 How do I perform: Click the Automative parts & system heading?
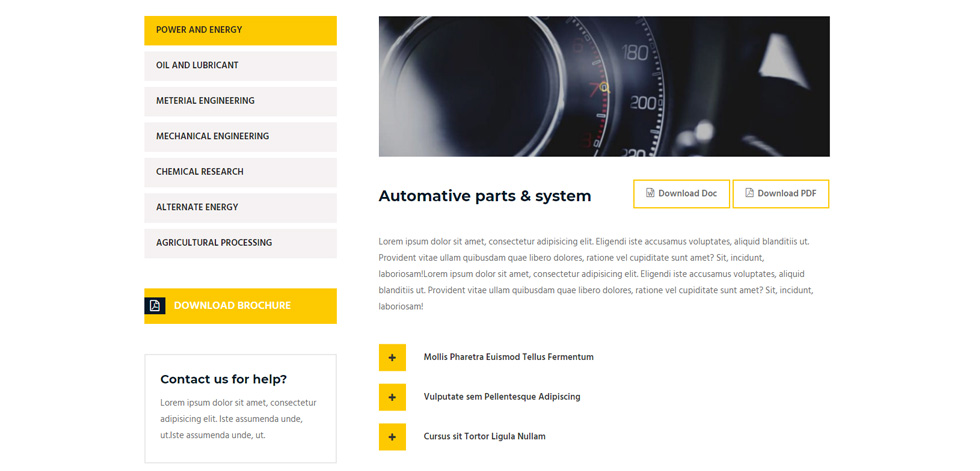click(484, 196)
